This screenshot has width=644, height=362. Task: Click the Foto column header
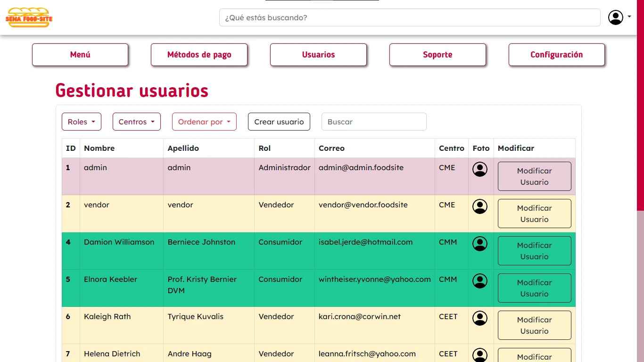coord(481,148)
